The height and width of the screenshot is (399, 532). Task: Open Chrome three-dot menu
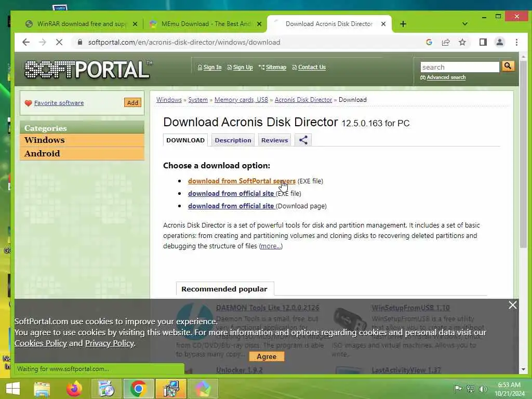coord(516,42)
